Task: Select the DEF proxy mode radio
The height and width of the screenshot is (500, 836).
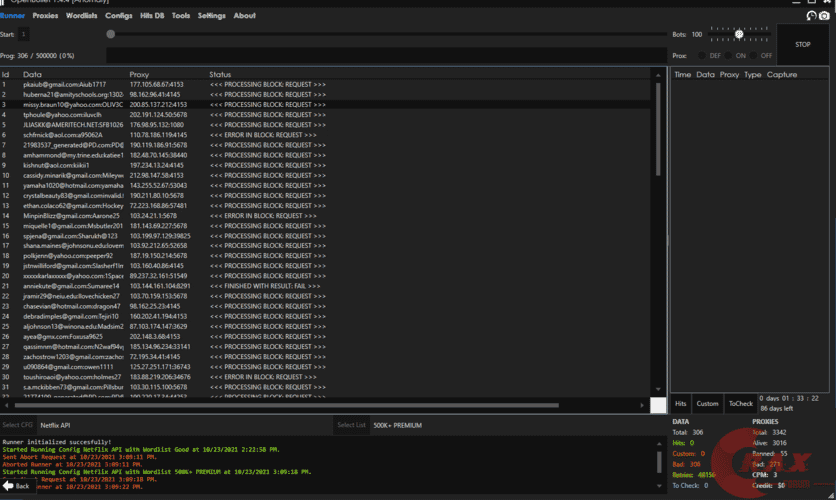Action: tap(701, 56)
